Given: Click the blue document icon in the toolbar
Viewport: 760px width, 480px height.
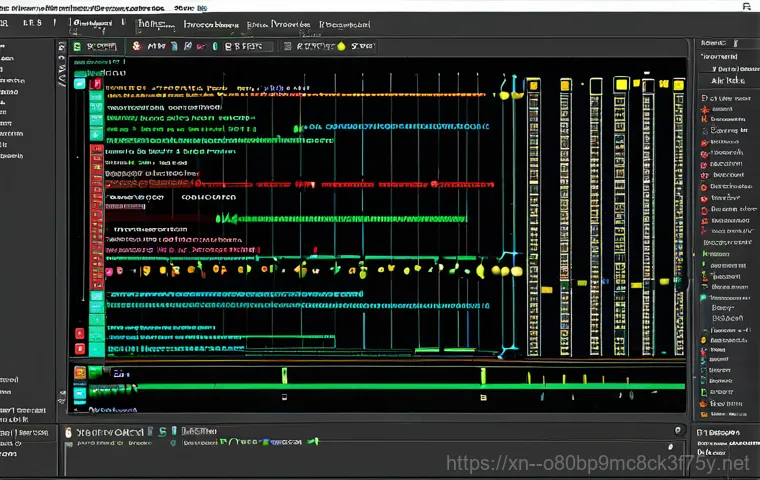Looking at the screenshot, I should pyautogui.click(x=174, y=47).
